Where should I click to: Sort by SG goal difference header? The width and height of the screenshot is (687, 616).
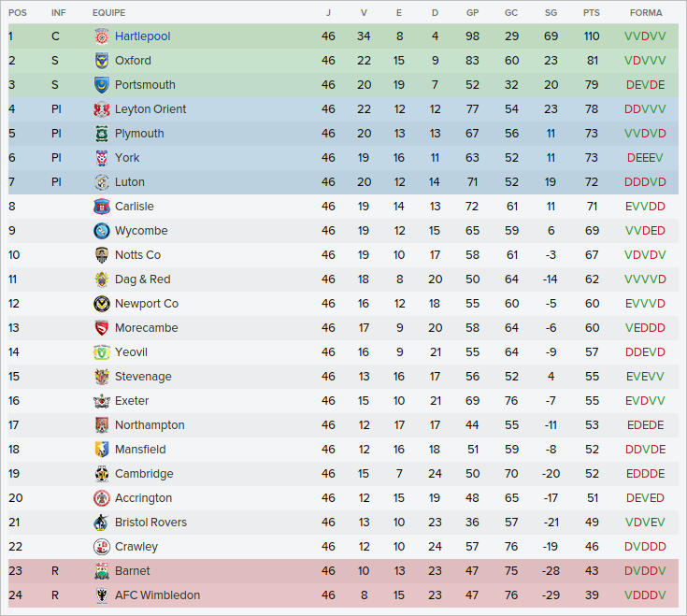(x=551, y=13)
